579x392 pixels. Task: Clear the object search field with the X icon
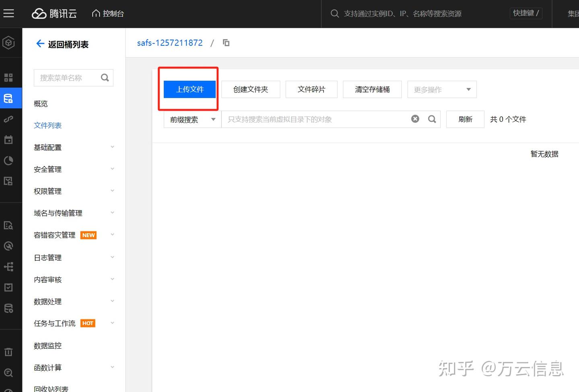tap(415, 119)
